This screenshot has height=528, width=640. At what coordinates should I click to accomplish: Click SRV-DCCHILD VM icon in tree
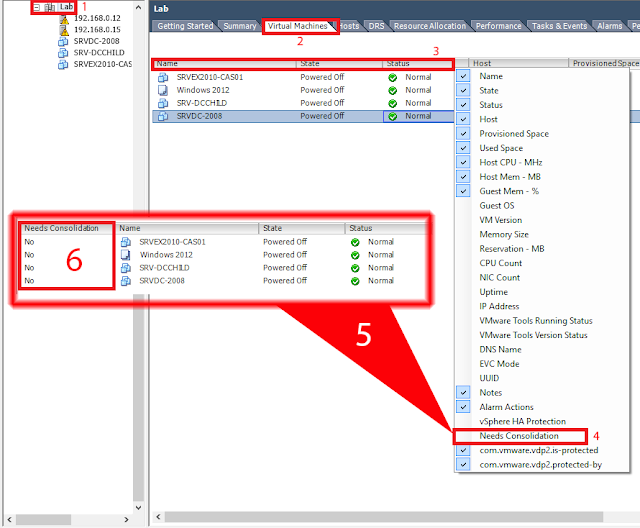click(63, 53)
